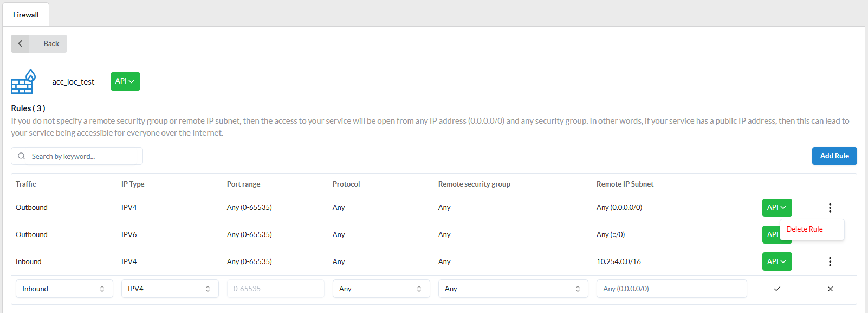868x313 pixels.
Task: Expand API dropdown for Inbound IPV4 rule
Action: click(776, 262)
